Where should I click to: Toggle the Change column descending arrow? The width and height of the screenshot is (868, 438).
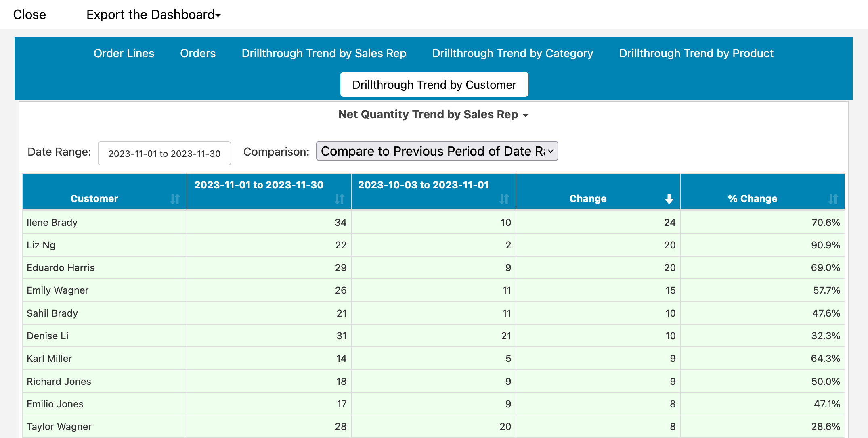[669, 199]
